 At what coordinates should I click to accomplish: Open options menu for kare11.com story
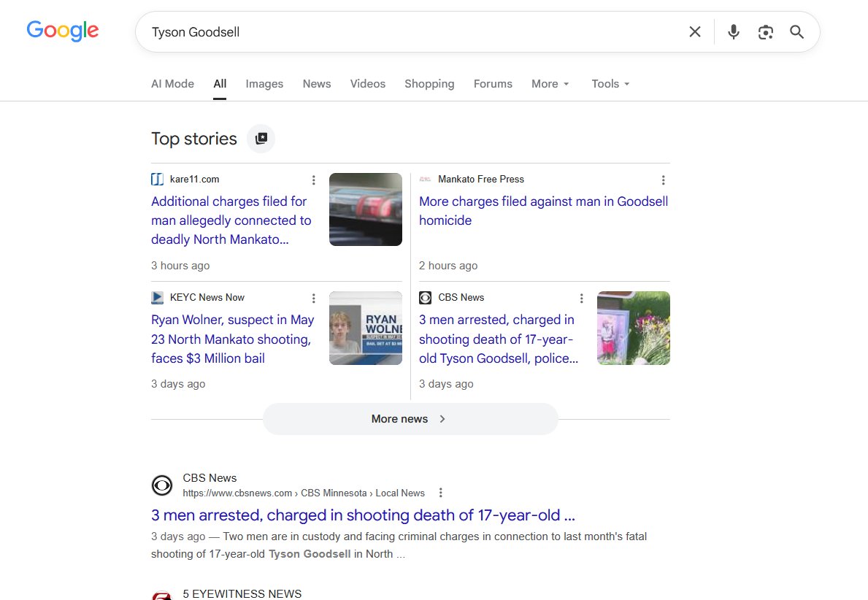coord(313,180)
